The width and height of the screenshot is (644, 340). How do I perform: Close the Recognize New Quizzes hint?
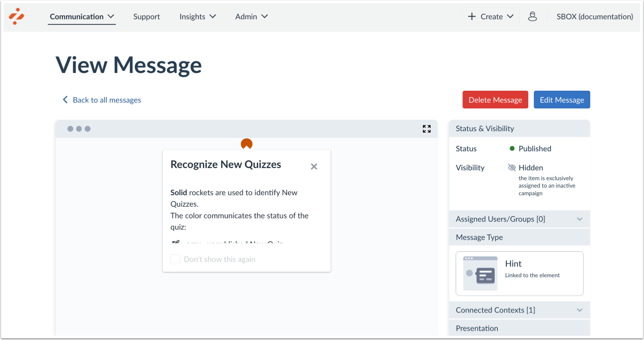(314, 167)
